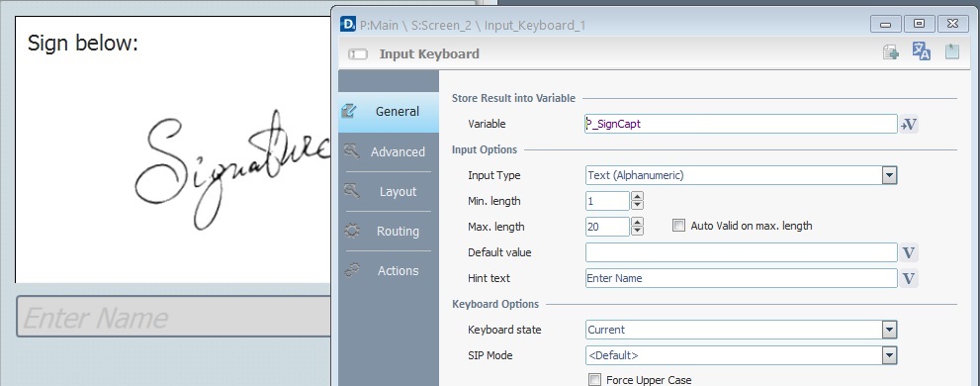This screenshot has width=980, height=386.
Task: Click the Min. length value field
Action: tap(607, 201)
